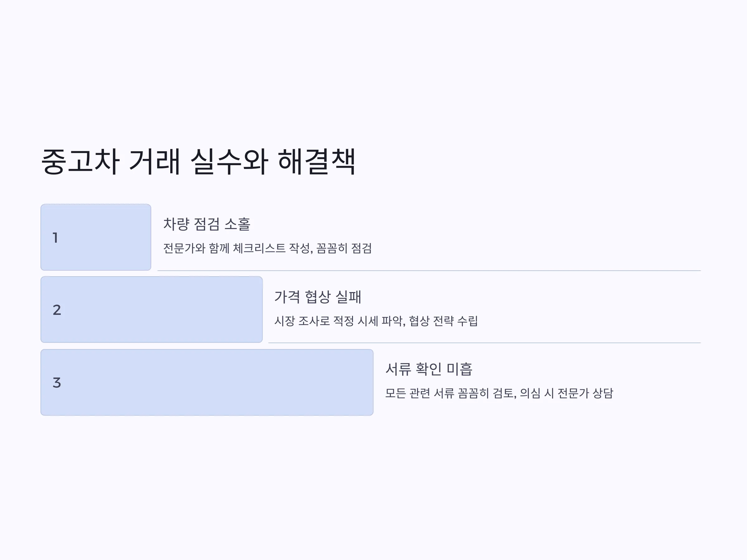Select the blue box numbered 1

(x=96, y=237)
